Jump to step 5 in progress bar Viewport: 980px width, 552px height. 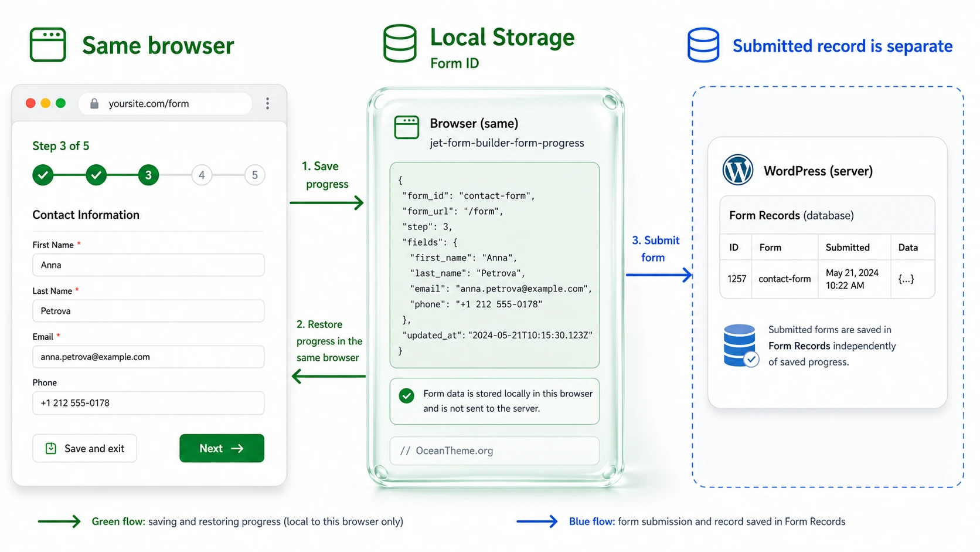254,175
